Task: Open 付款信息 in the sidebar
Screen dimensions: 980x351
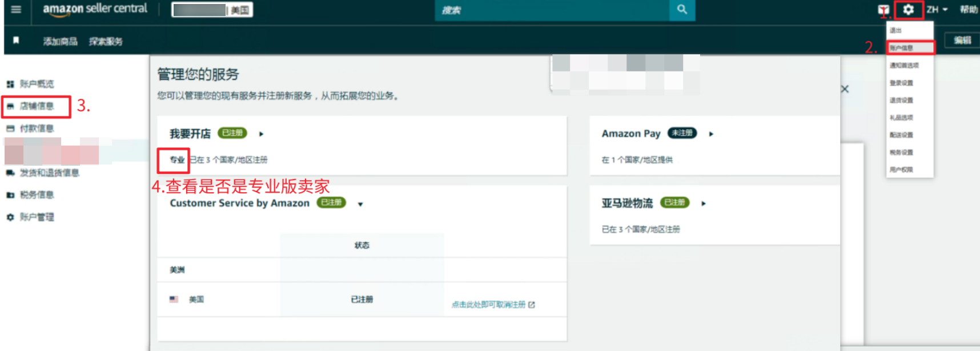Action: [x=37, y=129]
